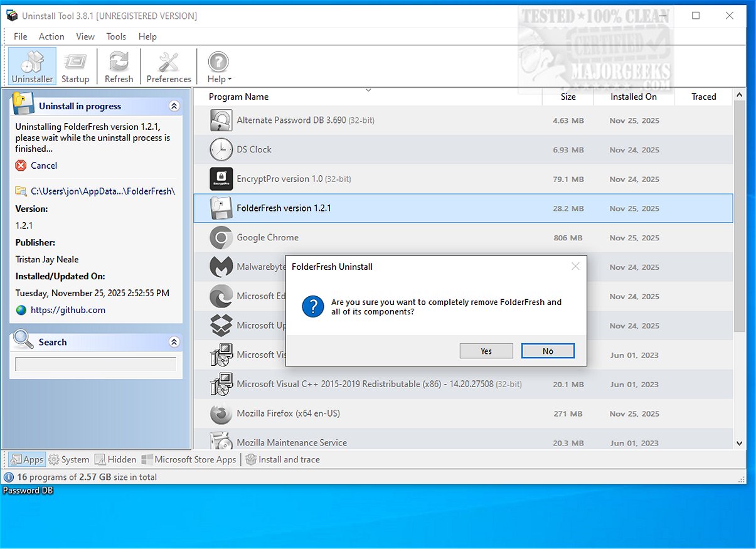The height and width of the screenshot is (549, 756).
Task: Open the View menu
Action: pos(85,36)
